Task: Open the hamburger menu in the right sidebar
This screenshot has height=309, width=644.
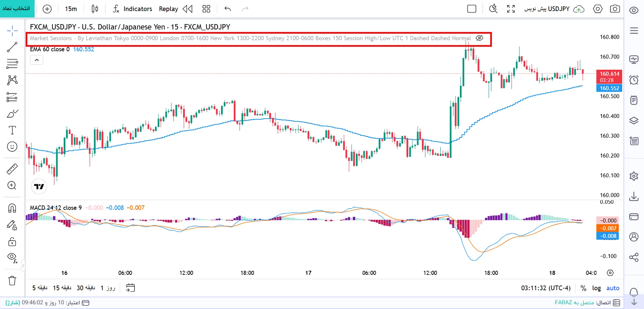Action: point(634,31)
